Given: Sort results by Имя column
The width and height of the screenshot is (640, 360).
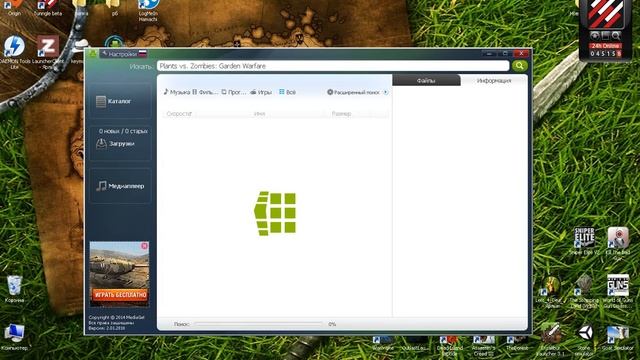Looking at the screenshot, I should point(259,113).
